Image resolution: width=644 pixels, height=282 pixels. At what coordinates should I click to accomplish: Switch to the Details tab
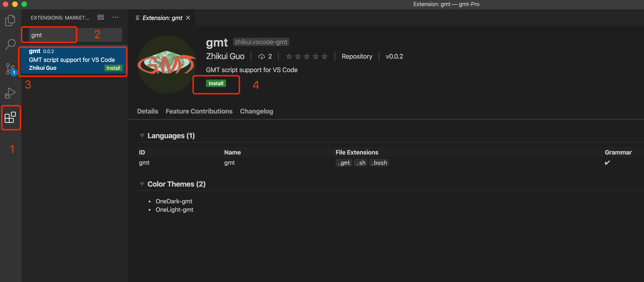coord(147,111)
